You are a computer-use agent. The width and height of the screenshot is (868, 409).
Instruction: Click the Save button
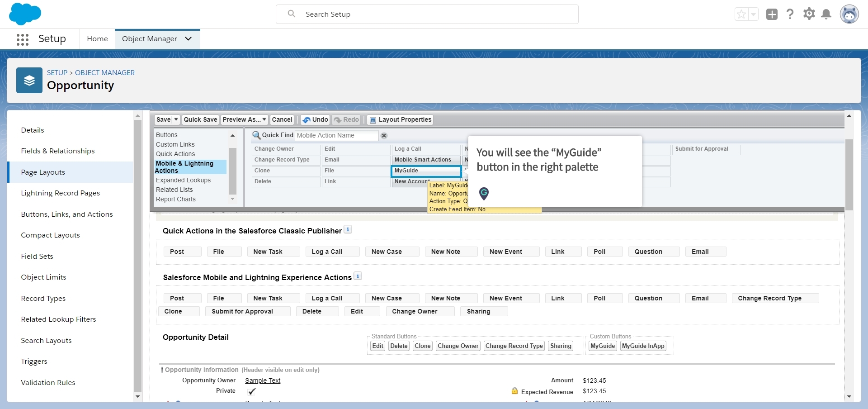tap(164, 119)
